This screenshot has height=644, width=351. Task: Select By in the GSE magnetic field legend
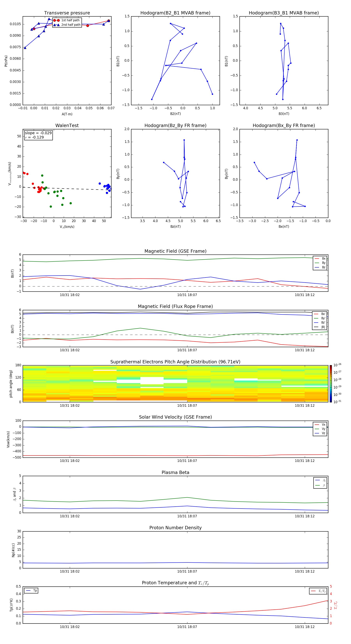pos(320,263)
